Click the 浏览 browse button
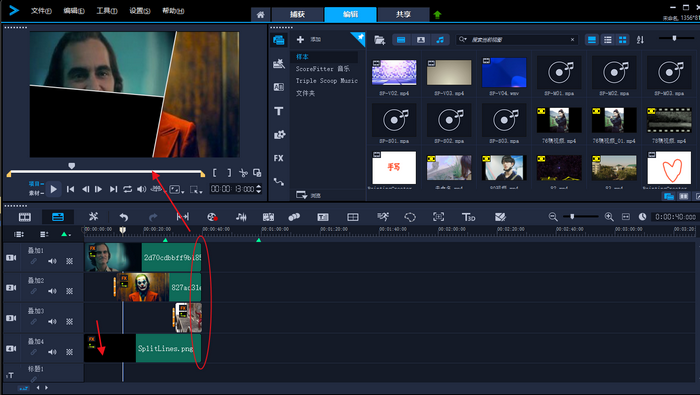This screenshot has height=395, width=700. tap(308, 195)
